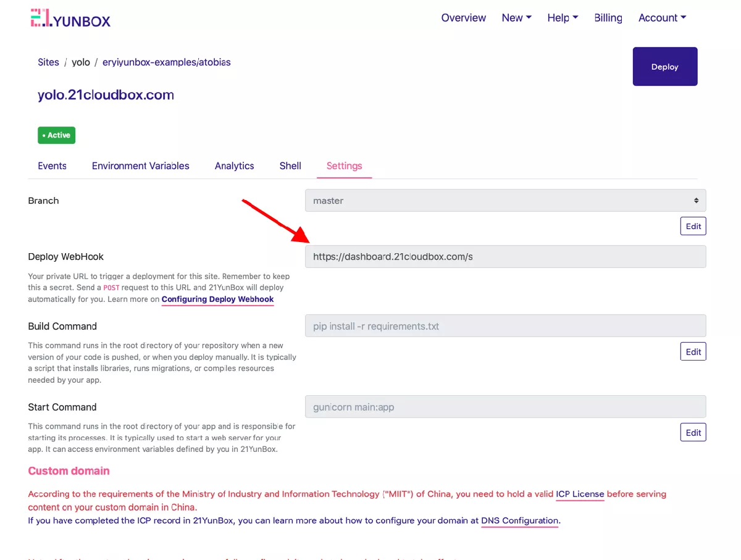Edit the Build Command setting

click(693, 352)
